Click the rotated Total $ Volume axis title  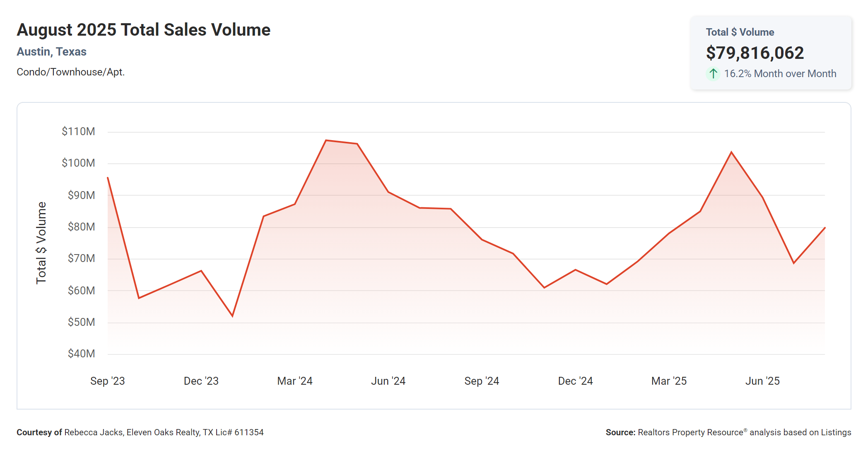pos(41,243)
